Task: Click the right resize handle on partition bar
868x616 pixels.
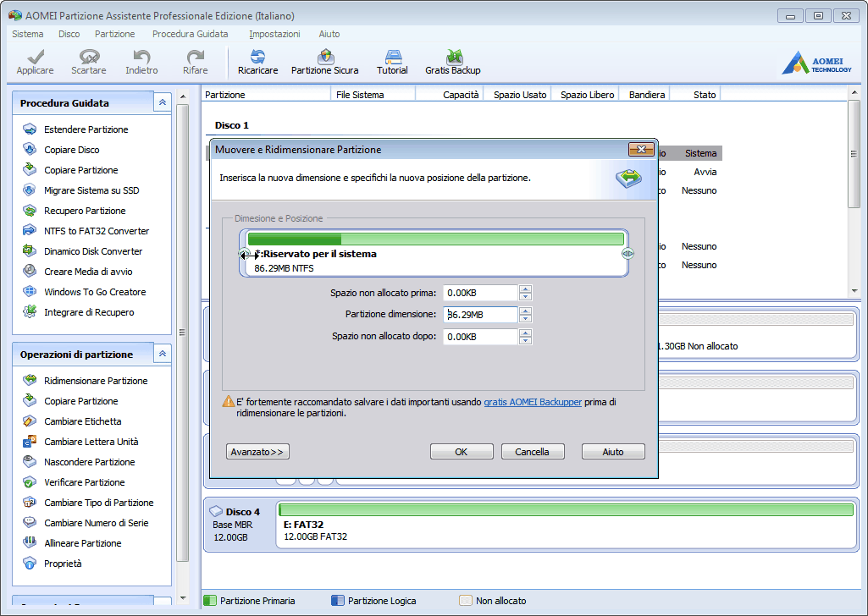Action: 628,254
